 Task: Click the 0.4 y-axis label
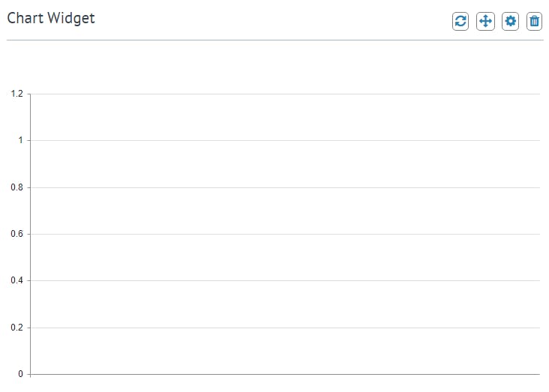[16, 280]
